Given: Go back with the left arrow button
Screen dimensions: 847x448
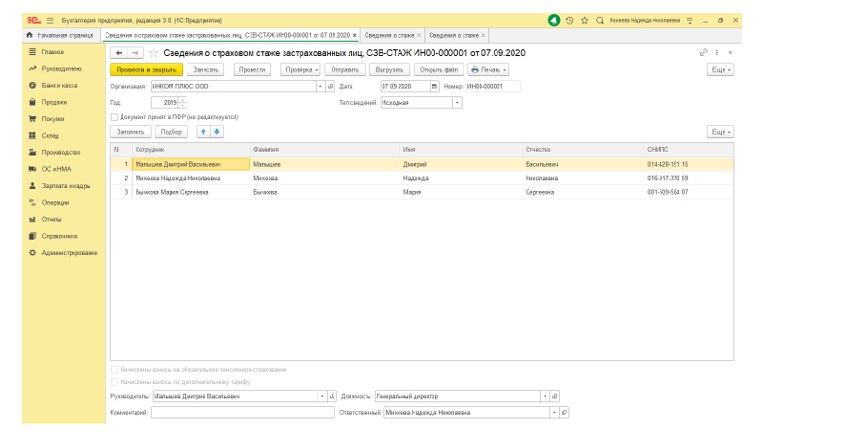Looking at the screenshot, I should point(120,52).
